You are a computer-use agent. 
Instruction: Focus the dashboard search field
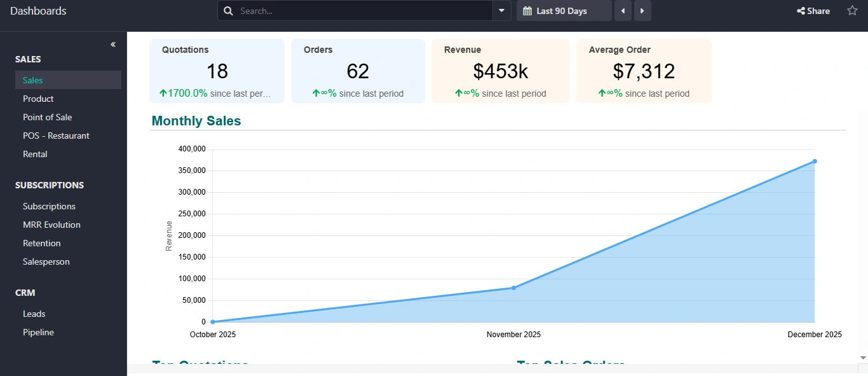click(362, 11)
